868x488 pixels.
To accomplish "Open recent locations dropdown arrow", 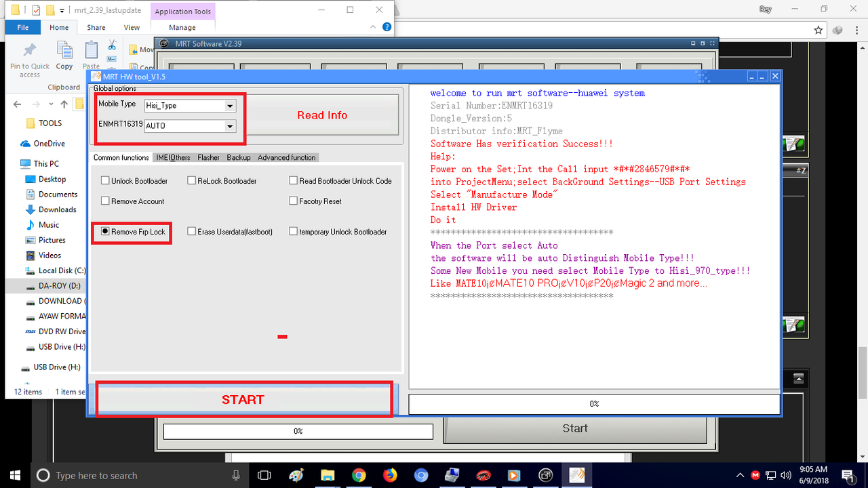I will pos(52,104).
